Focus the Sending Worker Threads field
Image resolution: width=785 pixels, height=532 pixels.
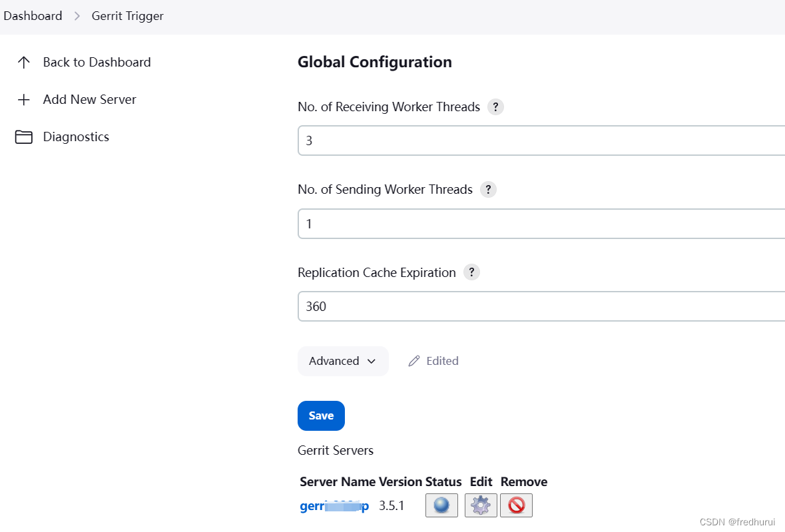tap(541, 224)
